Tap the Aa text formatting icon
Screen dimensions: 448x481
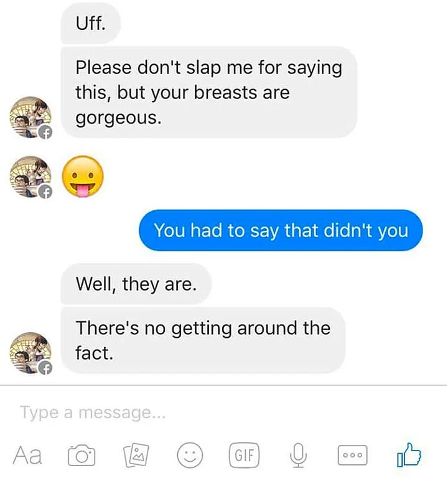(27, 455)
